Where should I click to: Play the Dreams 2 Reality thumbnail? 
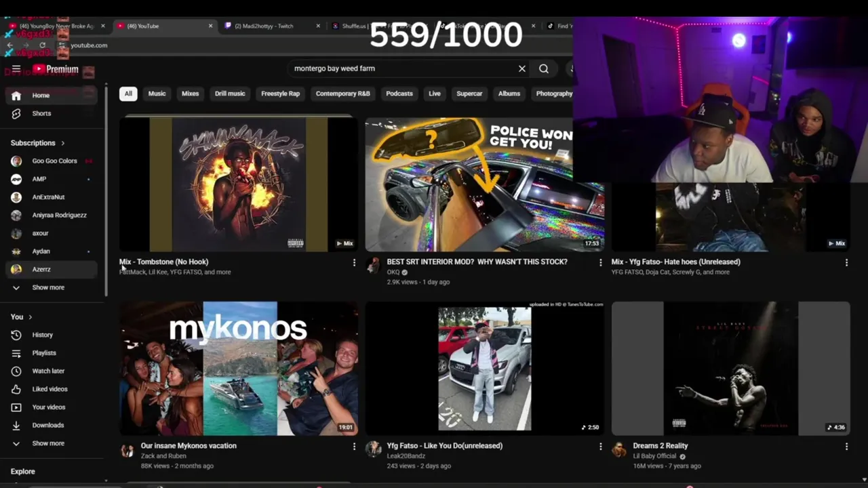point(731,369)
